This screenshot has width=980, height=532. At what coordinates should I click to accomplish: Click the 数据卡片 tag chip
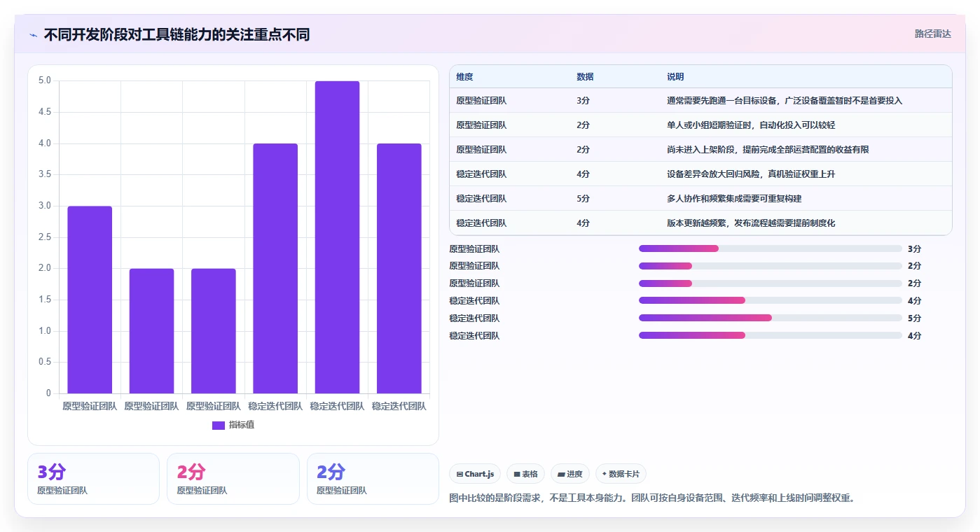[621, 474]
